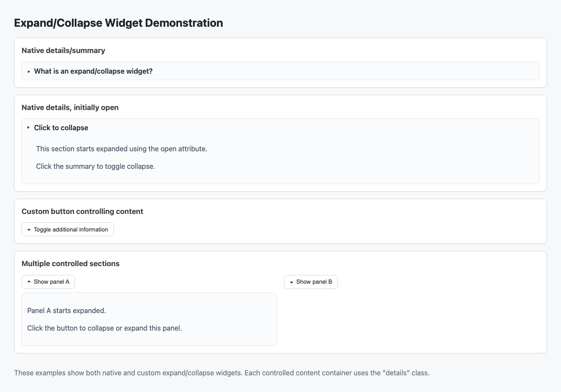Expand the "What is an expand/collapse widget?" section

coord(93,71)
